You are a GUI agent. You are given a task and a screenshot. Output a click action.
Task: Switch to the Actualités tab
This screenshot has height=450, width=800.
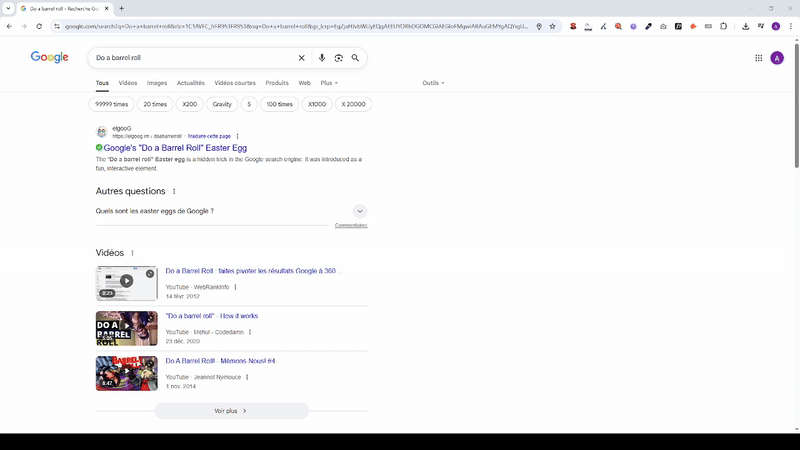190,83
